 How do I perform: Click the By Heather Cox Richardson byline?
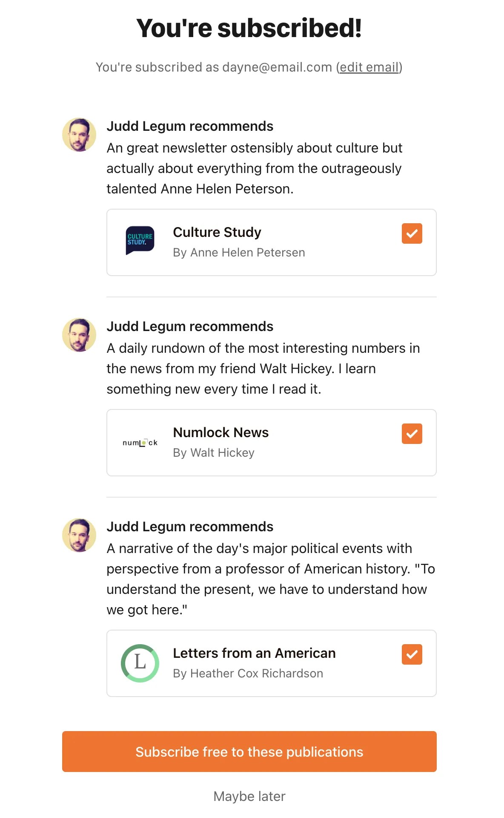(x=248, y=673)
